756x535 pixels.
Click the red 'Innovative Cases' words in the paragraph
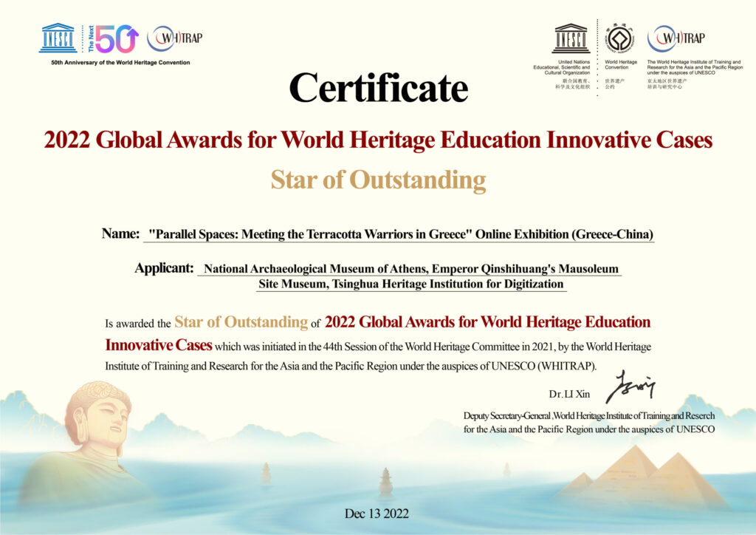159,345
